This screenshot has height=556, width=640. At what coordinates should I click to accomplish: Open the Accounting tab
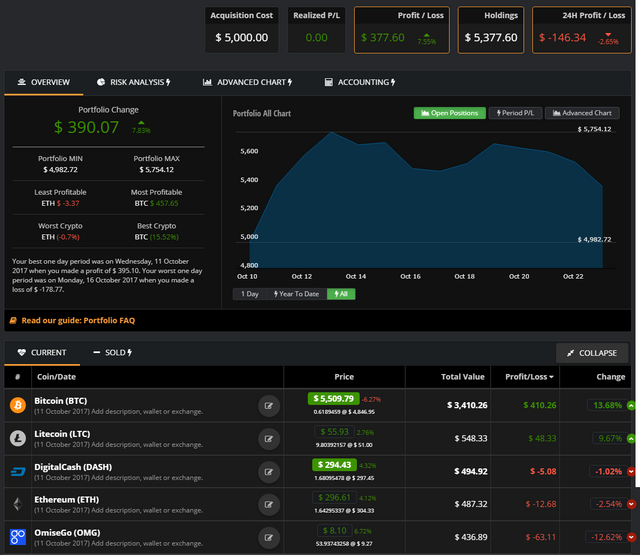[x=360, y=82]
